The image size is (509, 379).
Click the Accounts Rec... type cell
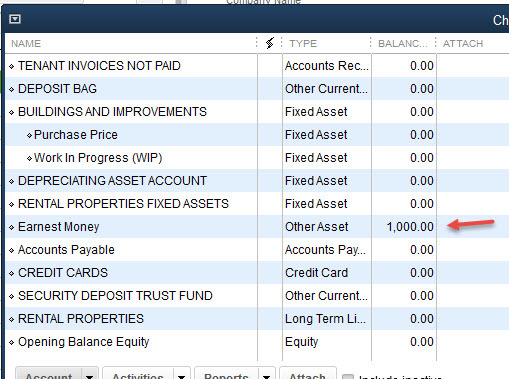pos(327,66)
